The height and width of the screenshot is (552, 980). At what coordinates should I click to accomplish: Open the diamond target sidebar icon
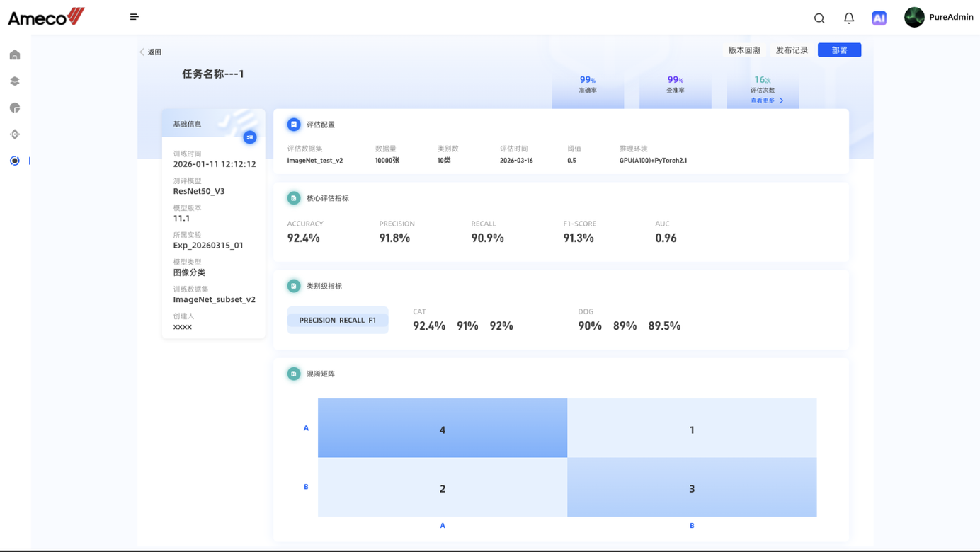15,134
